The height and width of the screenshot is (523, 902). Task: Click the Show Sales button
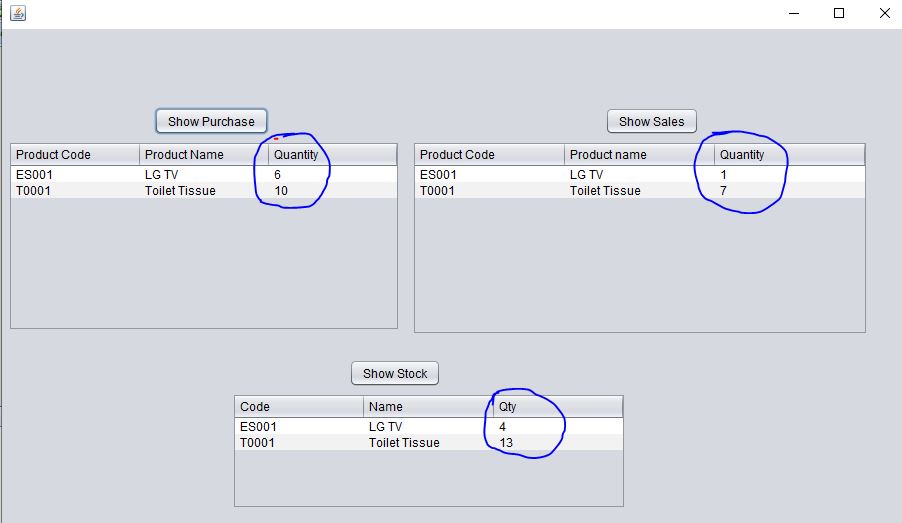[x=652, y=121]
